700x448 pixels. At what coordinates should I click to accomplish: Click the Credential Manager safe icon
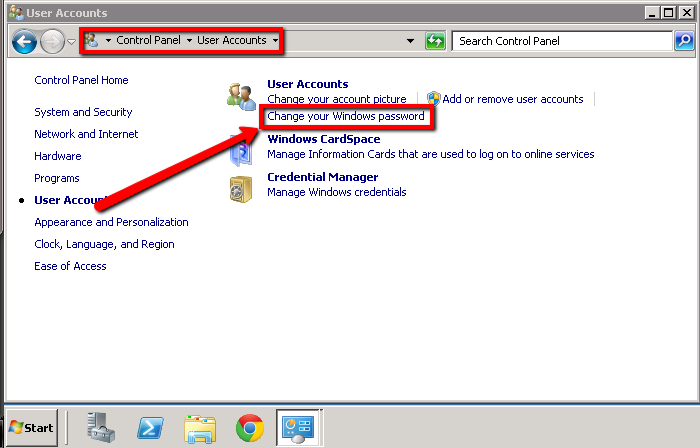pos(241,189)
